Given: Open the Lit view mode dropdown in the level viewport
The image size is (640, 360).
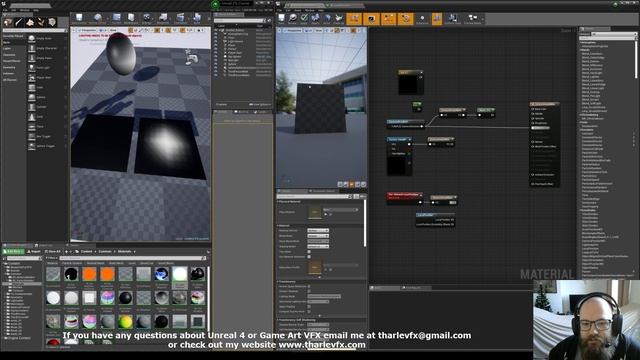Looking at the screenshot, I should tap(103, 30).
